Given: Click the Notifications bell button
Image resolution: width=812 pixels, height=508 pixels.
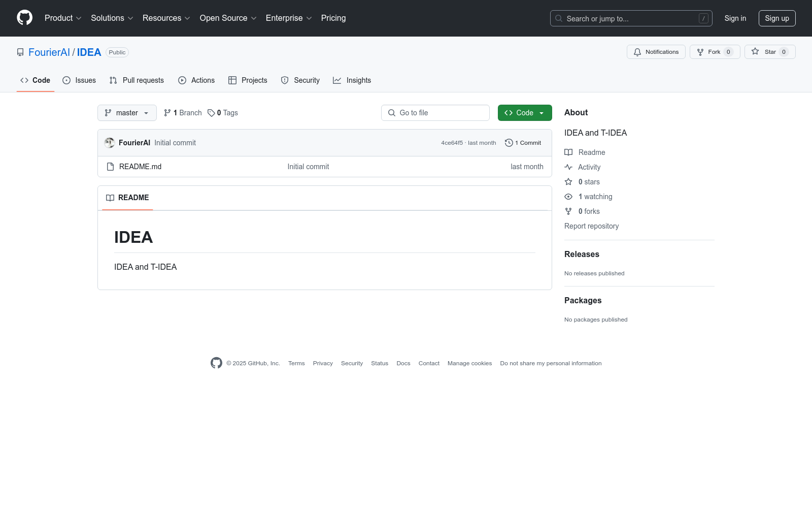Looking at the screenshot, I should tap(656, 52).
